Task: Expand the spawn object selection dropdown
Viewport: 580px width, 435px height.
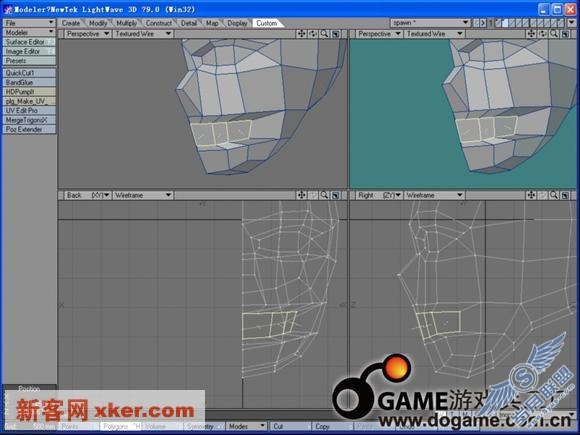Action: click(x=430, y=23)
